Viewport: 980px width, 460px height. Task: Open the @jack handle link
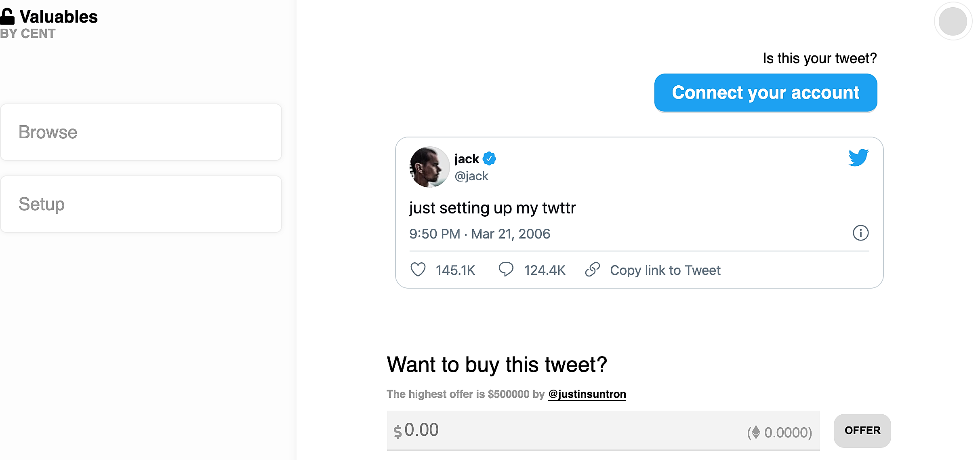click(x=471, y=176)
